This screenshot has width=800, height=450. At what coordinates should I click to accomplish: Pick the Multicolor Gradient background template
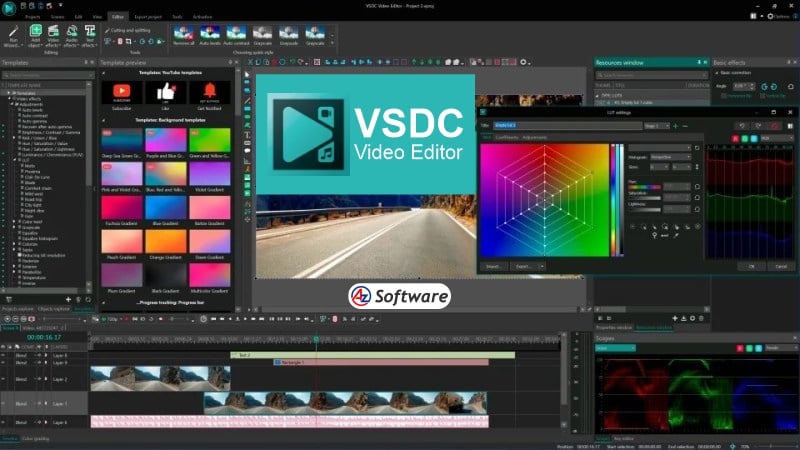click(x=209, y=275)
